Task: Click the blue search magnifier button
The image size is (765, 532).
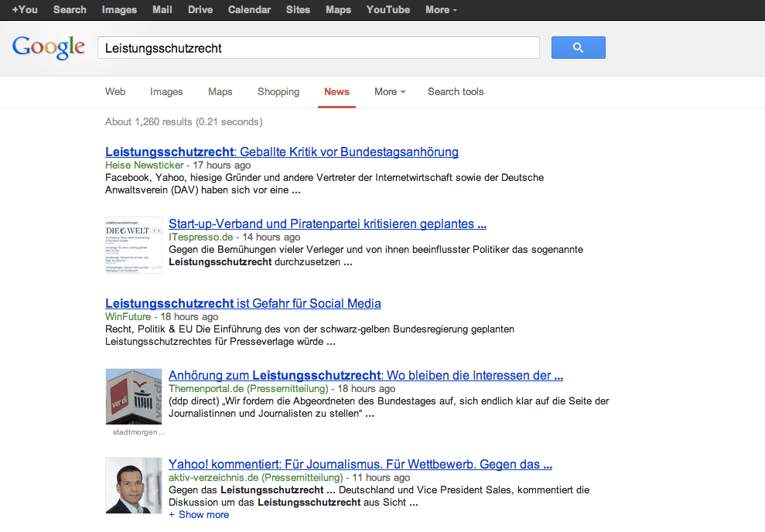Action: point(578,47)
